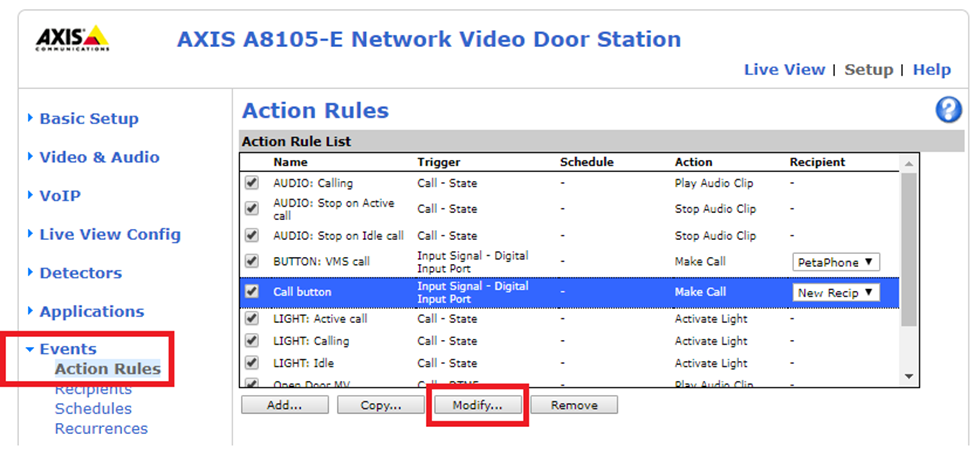This screenshot has height=456, width=974.
Task: Toggle the Call button rule checkbox
Action: [x=252, y=292]
